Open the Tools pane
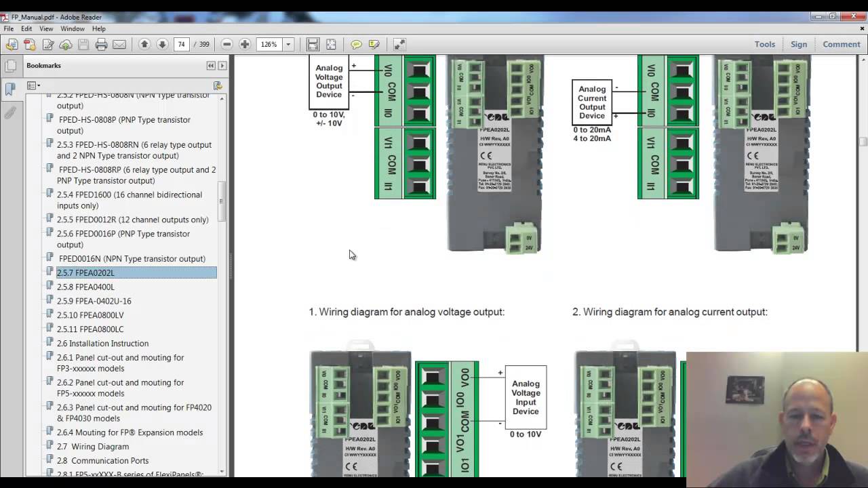 coord(765,44)
